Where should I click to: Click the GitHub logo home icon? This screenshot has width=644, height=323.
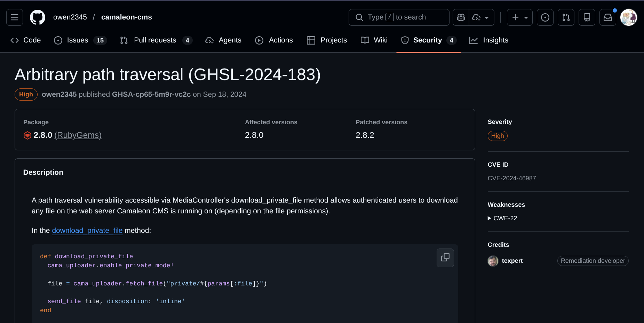[x=38, y=17]
